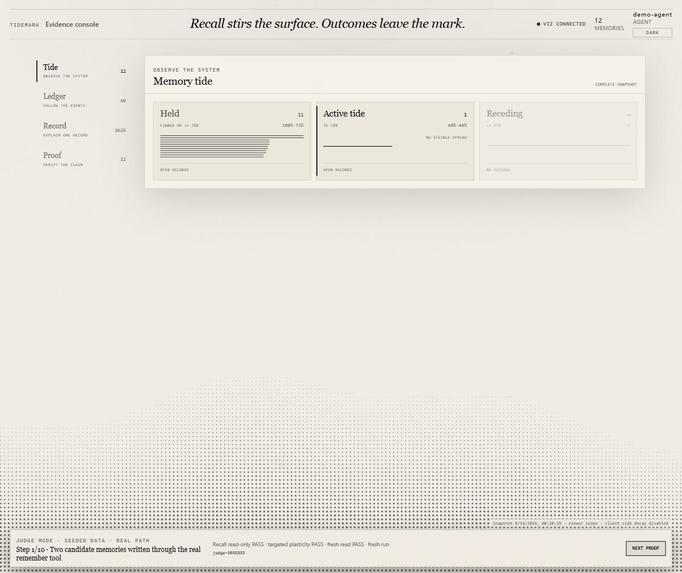The image size is (682, 573).
Task: Click the Memory tide heading
Action: [x=183, y=81]
